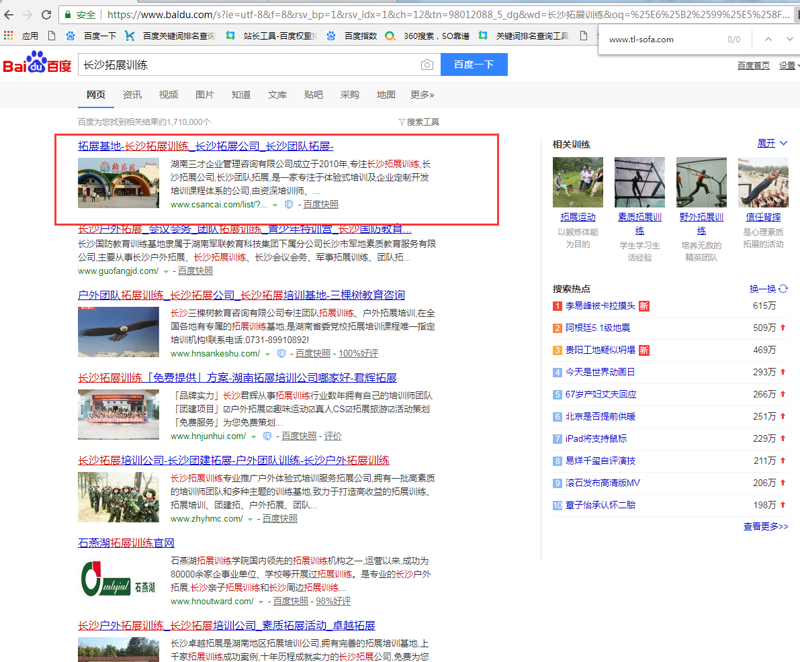Expand dropdown arrow next to hnjunhui.com URL
The image size is (800, 662).
click(x=254, y=437)
